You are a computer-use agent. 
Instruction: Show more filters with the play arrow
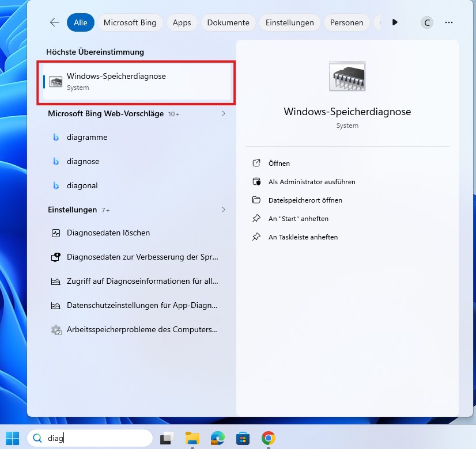395,22
